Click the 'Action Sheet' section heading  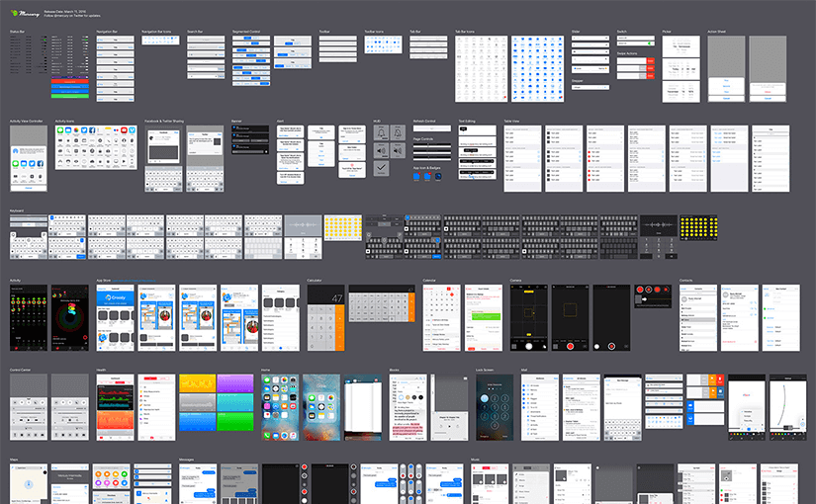717,32
